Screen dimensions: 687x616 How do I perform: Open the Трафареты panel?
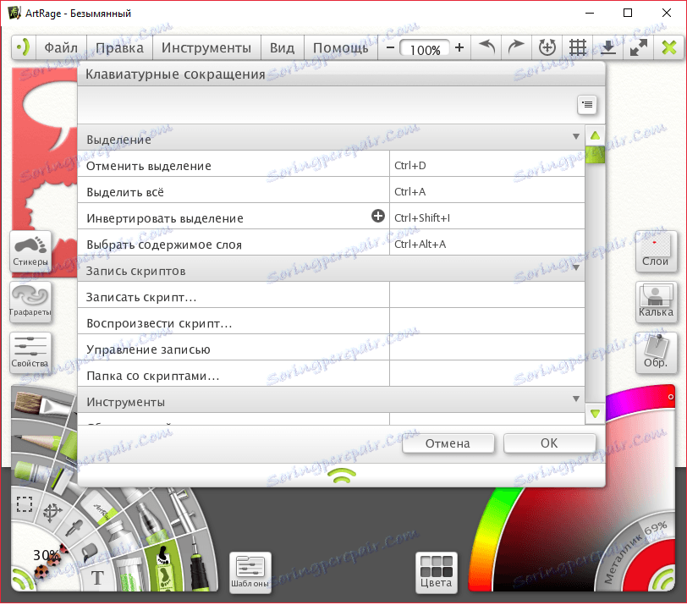30,302
